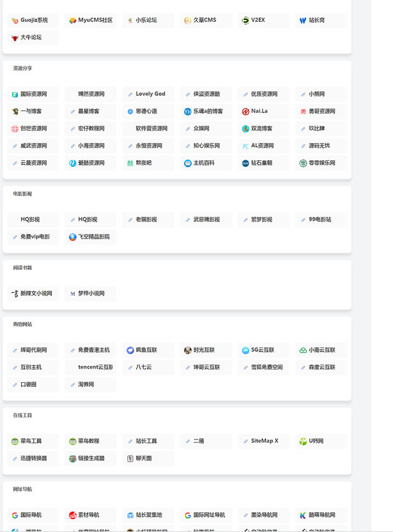
Task: Open the Guojiz系统 site icon
Action: [15, 21]
